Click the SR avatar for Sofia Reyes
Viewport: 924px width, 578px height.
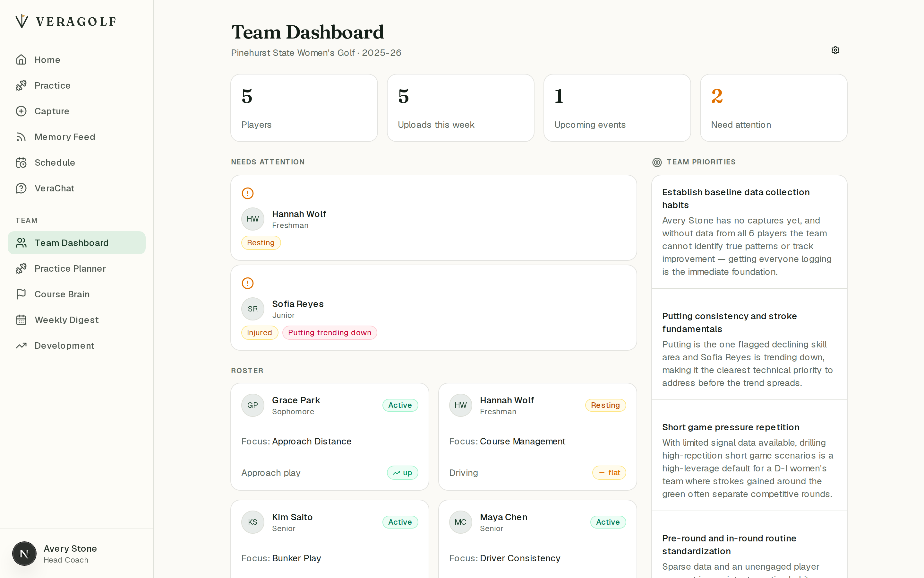point(253,309)
